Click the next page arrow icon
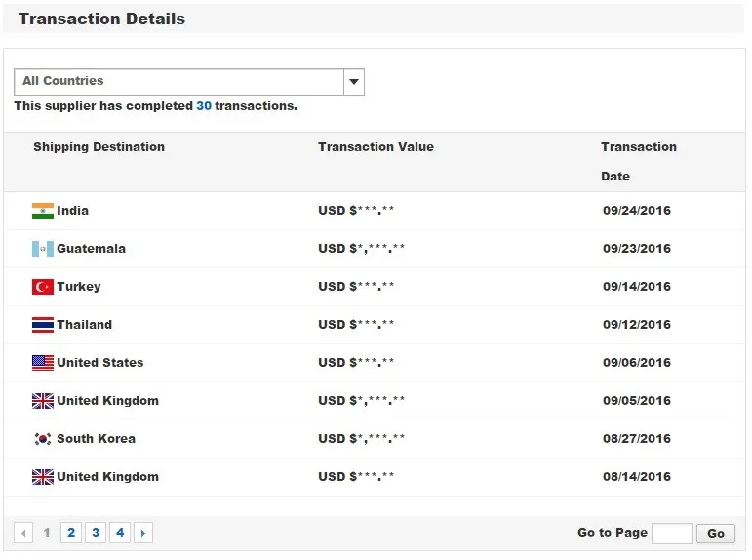 143,533
